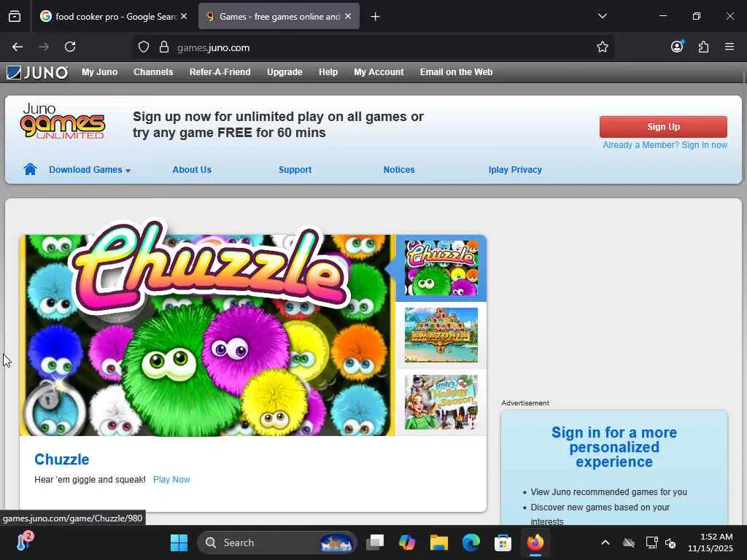Open About Us page
This screenshot has height=560, width=747.
(192, 169)
